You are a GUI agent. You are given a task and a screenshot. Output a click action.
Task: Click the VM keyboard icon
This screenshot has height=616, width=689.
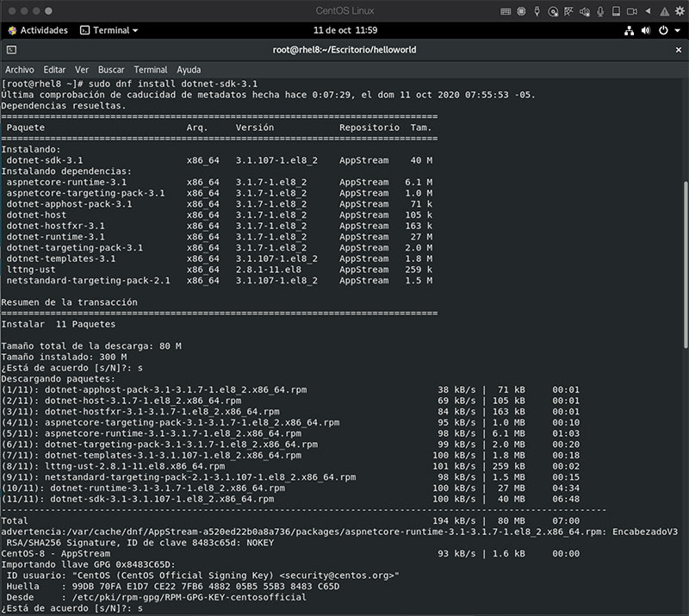pos(506,11)
